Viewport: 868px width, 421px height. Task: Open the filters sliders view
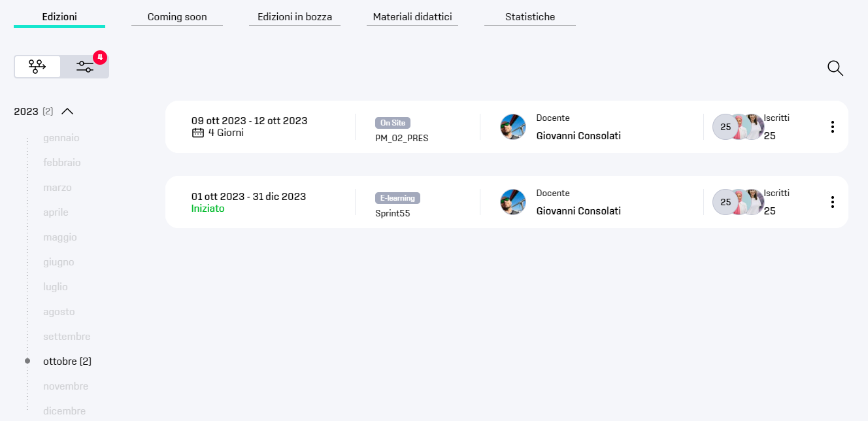click(84, 67)
